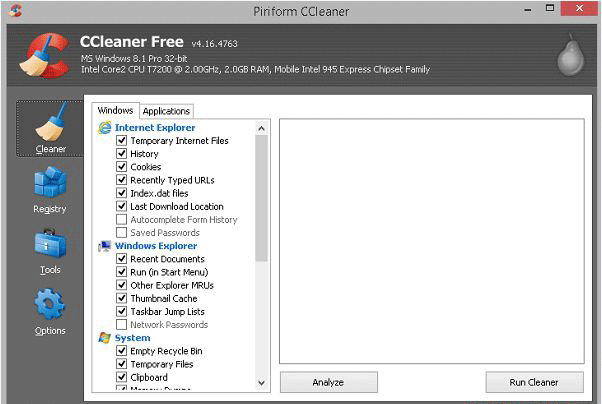This screenshot has height=404, width=602.
Task: Close the Piriform CCleaner window
Action: point(579,8)
